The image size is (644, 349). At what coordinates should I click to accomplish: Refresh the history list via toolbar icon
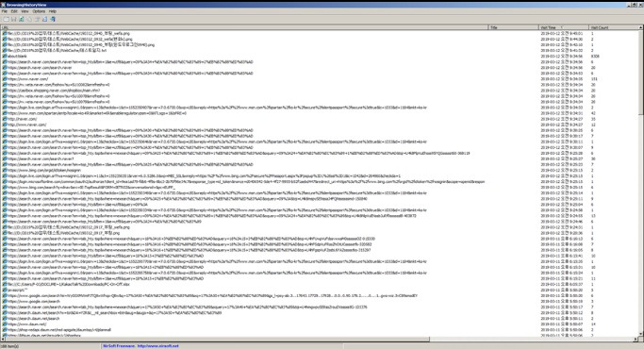(22, 19)
